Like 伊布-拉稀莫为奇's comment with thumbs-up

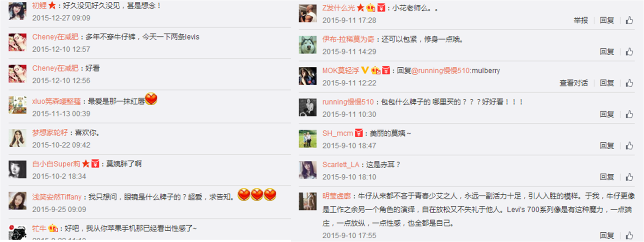click(629, 52)
